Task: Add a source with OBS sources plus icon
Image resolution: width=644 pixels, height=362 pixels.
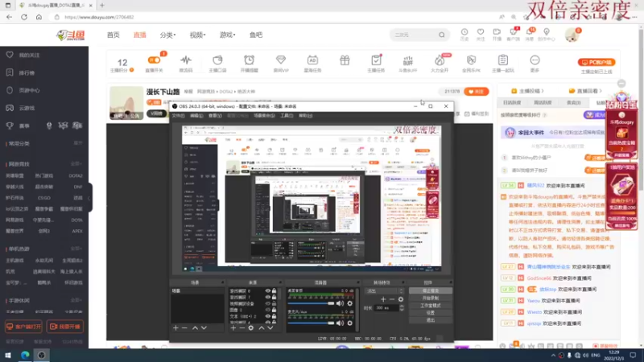Action: [x=233, y=328]
